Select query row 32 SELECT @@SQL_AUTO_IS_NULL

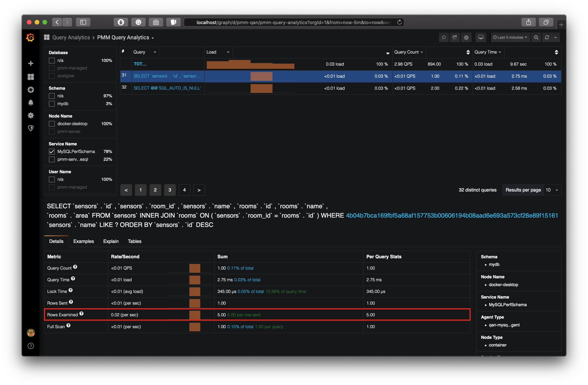[x=167, y=88]
